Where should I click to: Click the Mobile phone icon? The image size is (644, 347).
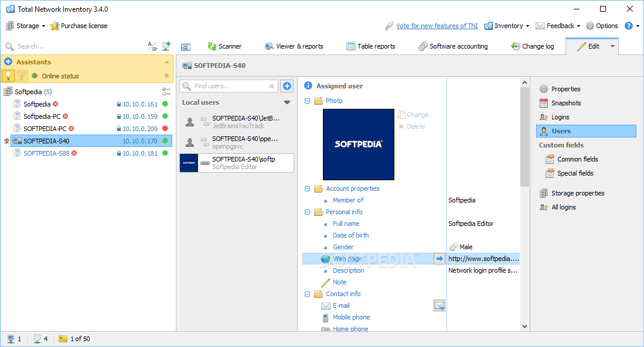click(325, 318)
